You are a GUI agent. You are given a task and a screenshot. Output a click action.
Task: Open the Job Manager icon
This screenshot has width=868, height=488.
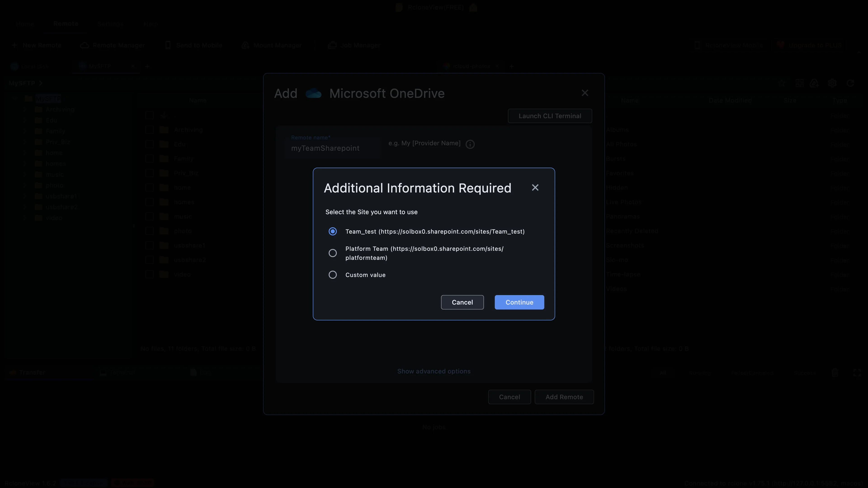(332, 45)
